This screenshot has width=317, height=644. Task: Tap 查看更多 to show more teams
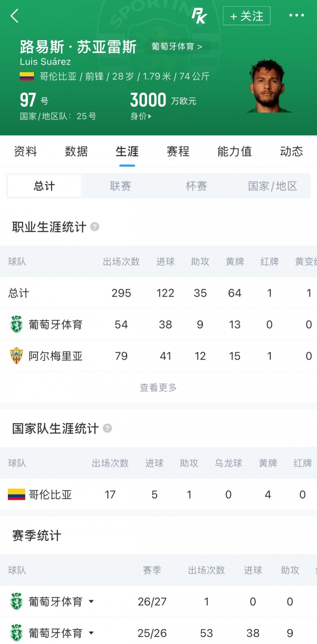pos(158,387)
